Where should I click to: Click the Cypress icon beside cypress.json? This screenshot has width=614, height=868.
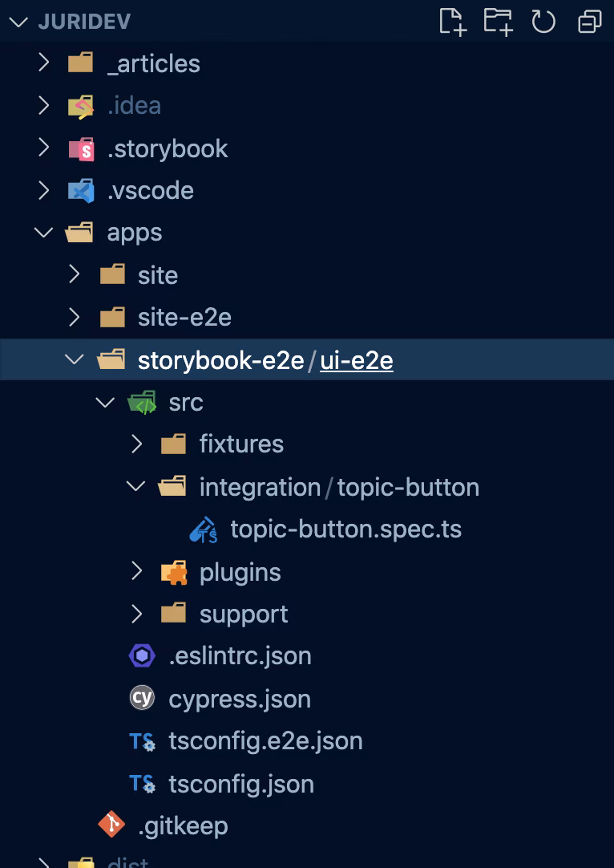pyautogui.click(x=142, y=698)
